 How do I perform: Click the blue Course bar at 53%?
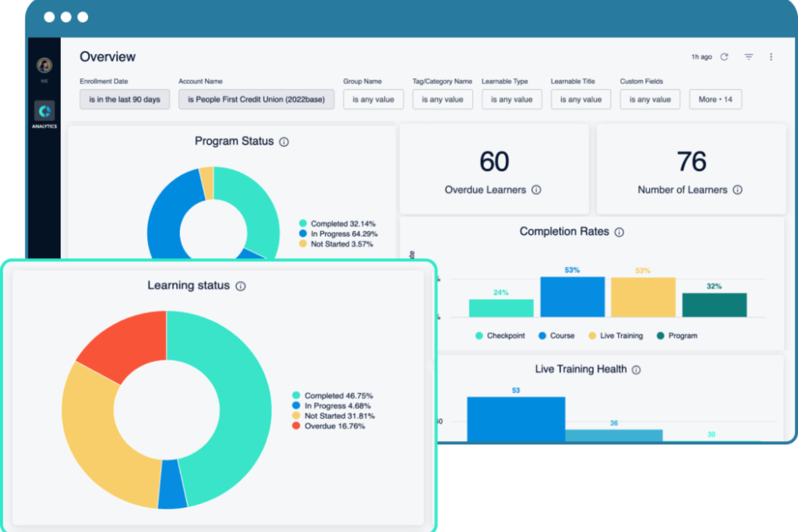click(x=572, y=296)
